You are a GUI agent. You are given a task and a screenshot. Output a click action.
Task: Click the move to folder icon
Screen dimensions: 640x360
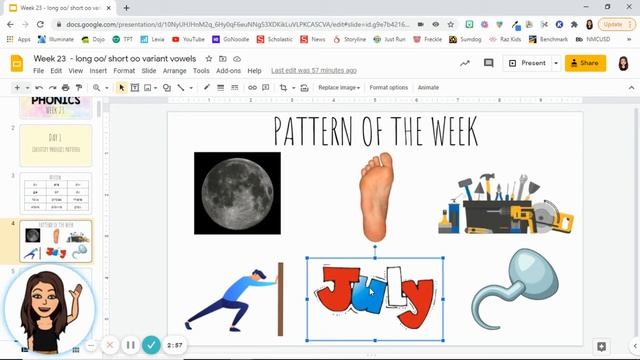[222, 59]
